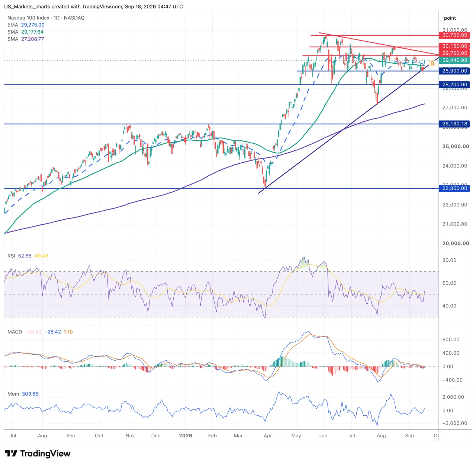This screenshot has height=466, width=476.
Task: Click the RSI indicator label
Action: pos(12,256)
